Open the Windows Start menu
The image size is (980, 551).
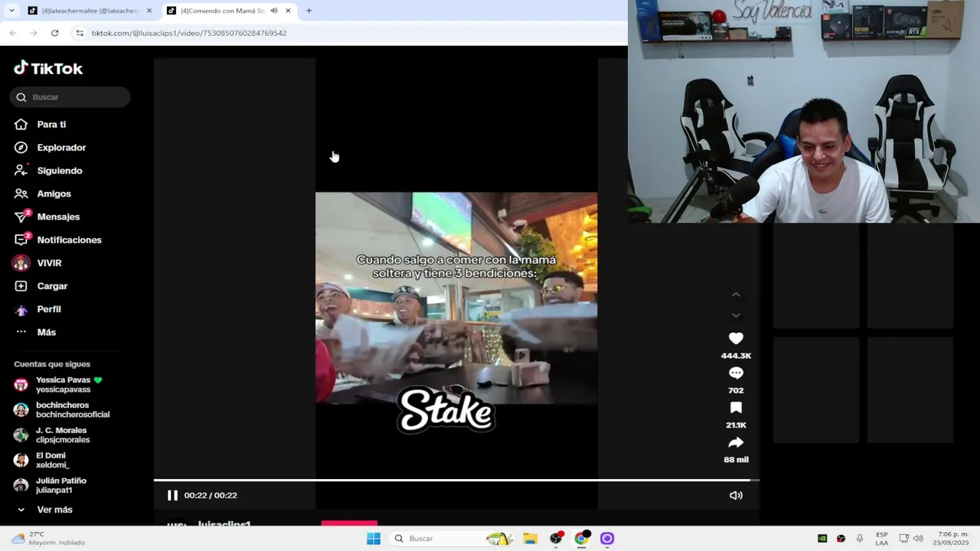(374, 539)
